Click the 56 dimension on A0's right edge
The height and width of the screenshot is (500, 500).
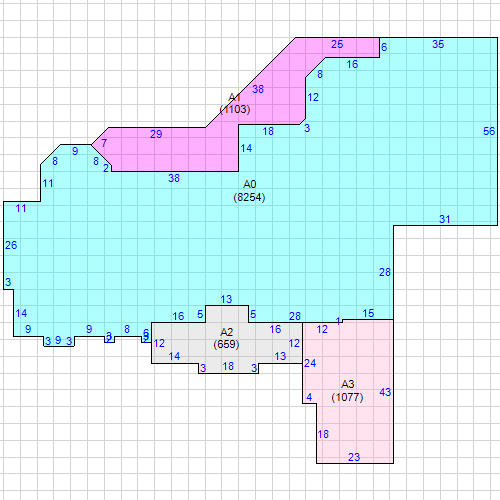[x=489, y=131]
